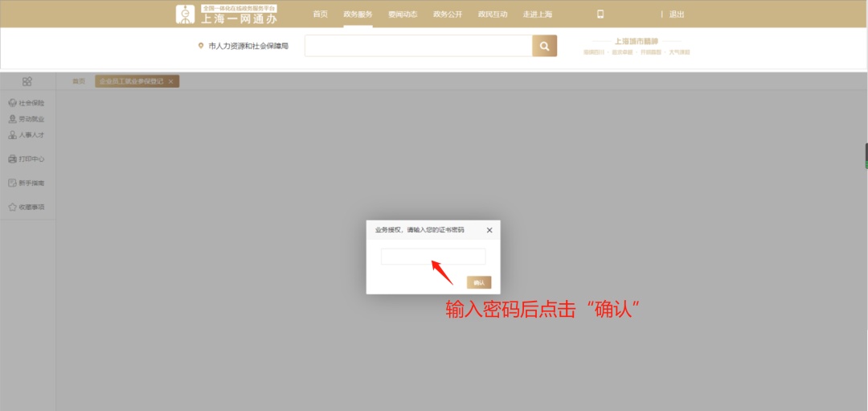Screen dimensions: 868x411
Task: Click the mobile phone icon in header
Action: click(600, 14)
